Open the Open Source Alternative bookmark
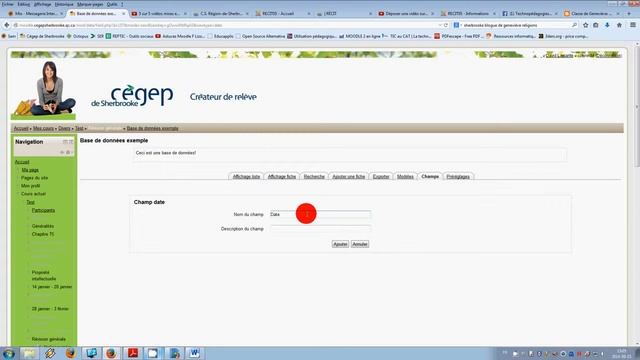The width and height of the screenshot is (640, 360). pyautogui.click(x=260, y=36)
